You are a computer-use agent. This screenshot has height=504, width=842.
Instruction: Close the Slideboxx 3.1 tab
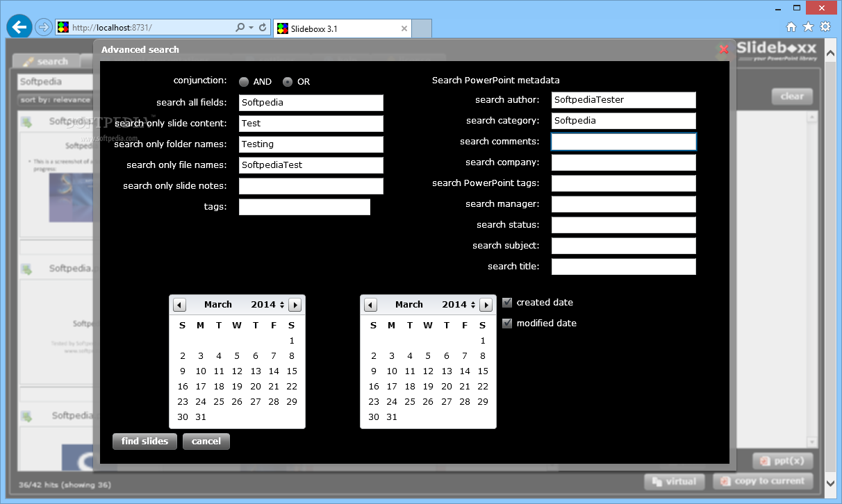click(404, 28)
